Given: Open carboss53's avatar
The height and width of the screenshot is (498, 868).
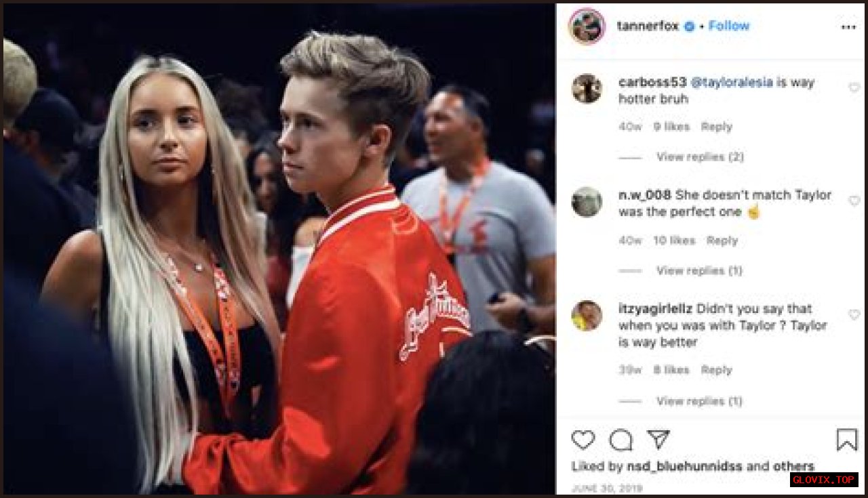Looking at the screenshot, I should click(x=587, y=88).
